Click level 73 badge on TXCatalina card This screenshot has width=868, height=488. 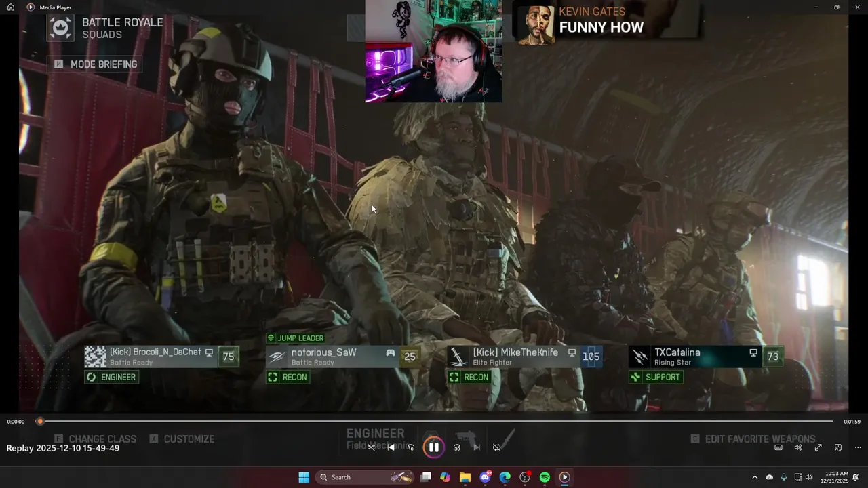[772, 357]
